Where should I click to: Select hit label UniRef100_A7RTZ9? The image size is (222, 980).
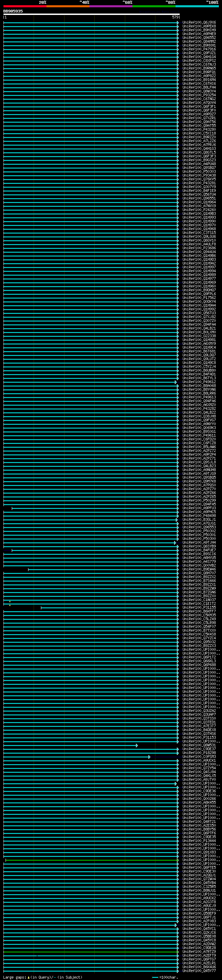click(x=199, y=951)
